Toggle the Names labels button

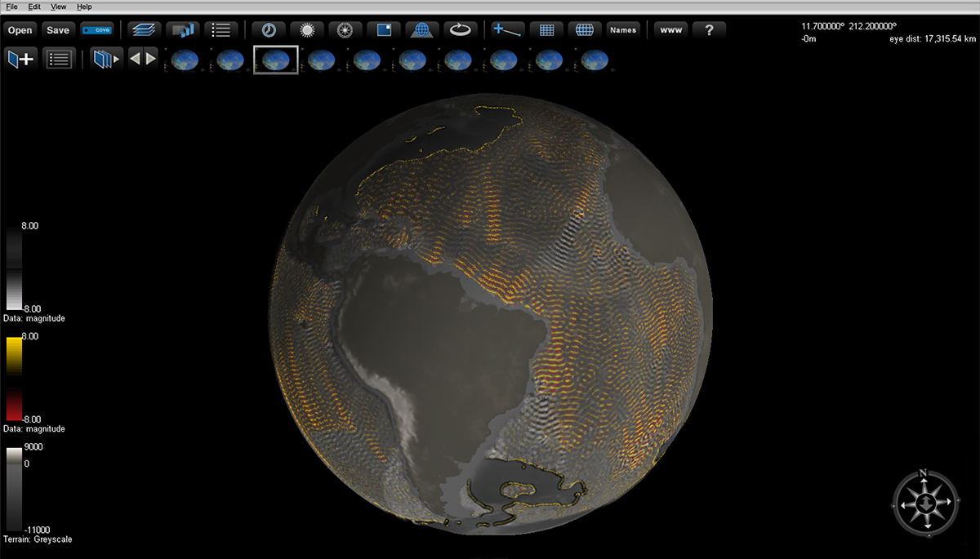623,30
